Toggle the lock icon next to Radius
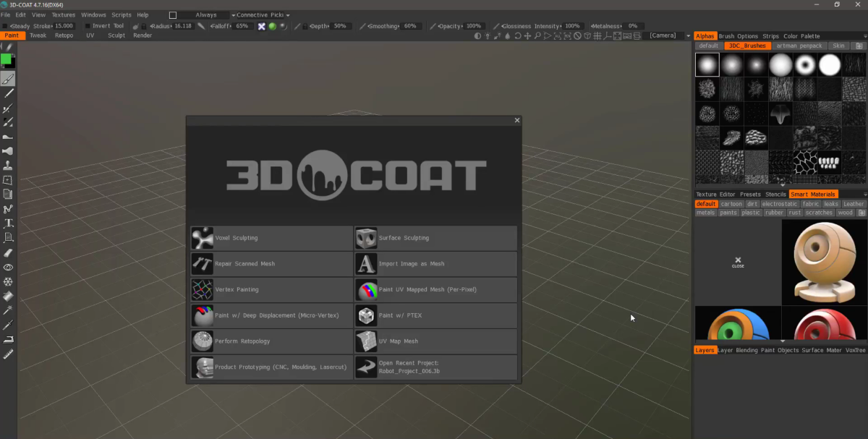The image size is (868, 439). (x=143, y=26)
